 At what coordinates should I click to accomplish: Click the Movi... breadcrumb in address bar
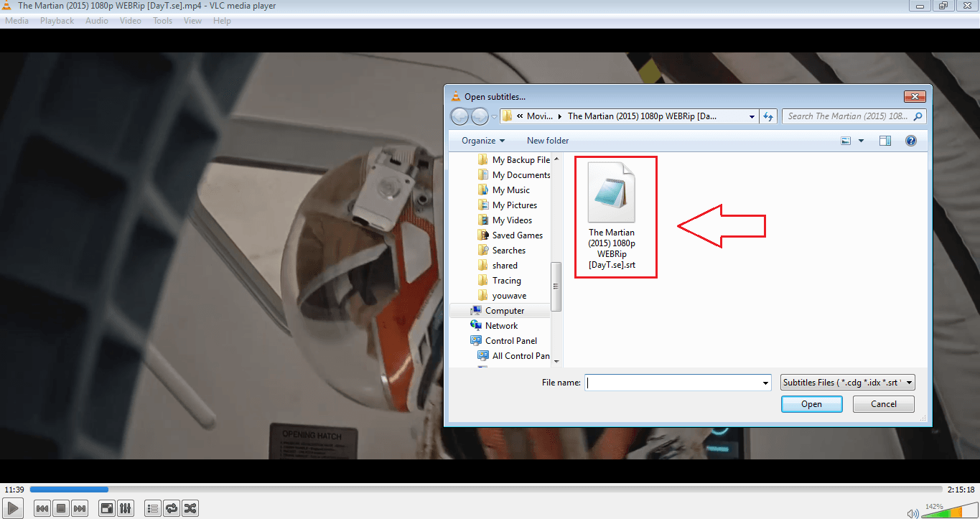point(539,116)
